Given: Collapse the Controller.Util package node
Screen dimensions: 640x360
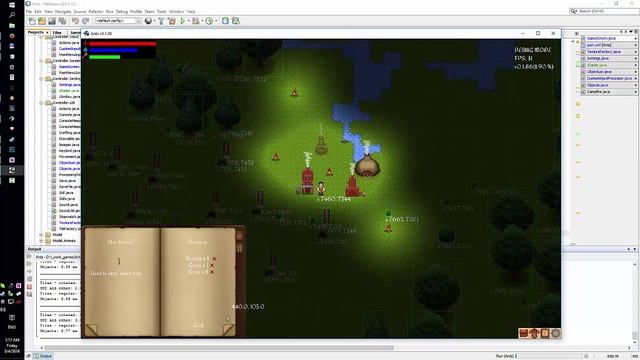Looking at the screenshot, I should tap(41, 103).
